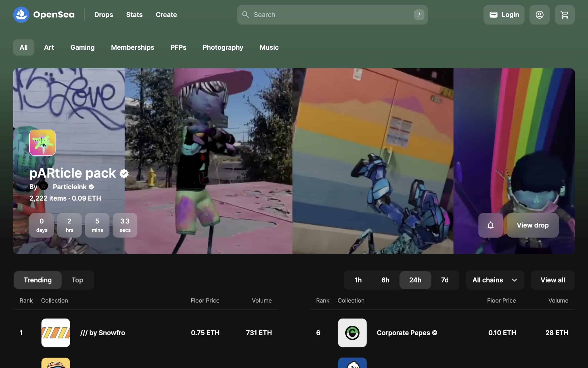
Task: Click the 0 days countdown box
Action: [42, 225]
